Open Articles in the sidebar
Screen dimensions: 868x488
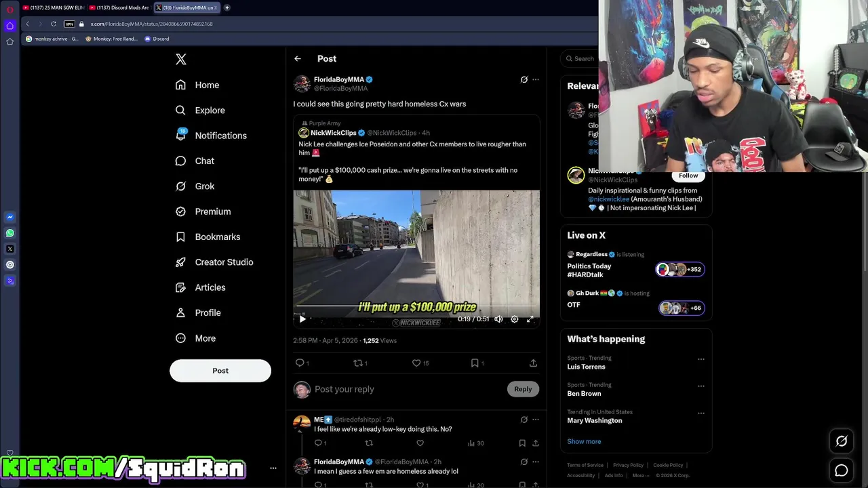200,287
